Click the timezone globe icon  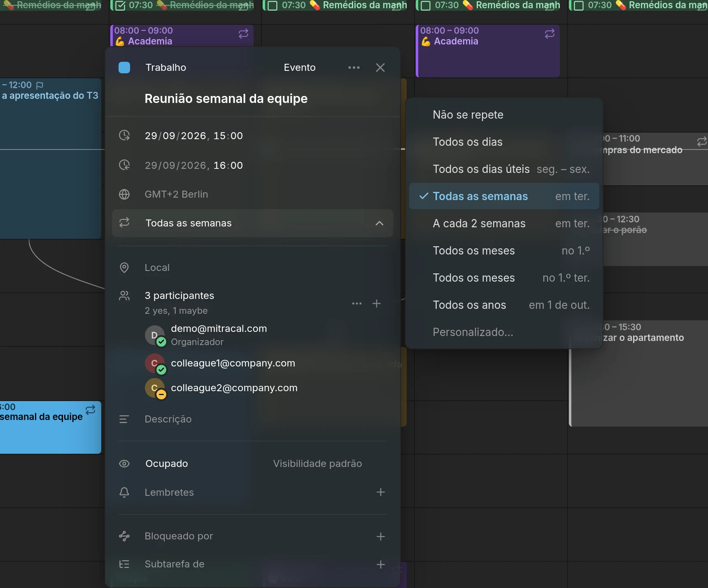coord(124,194)
